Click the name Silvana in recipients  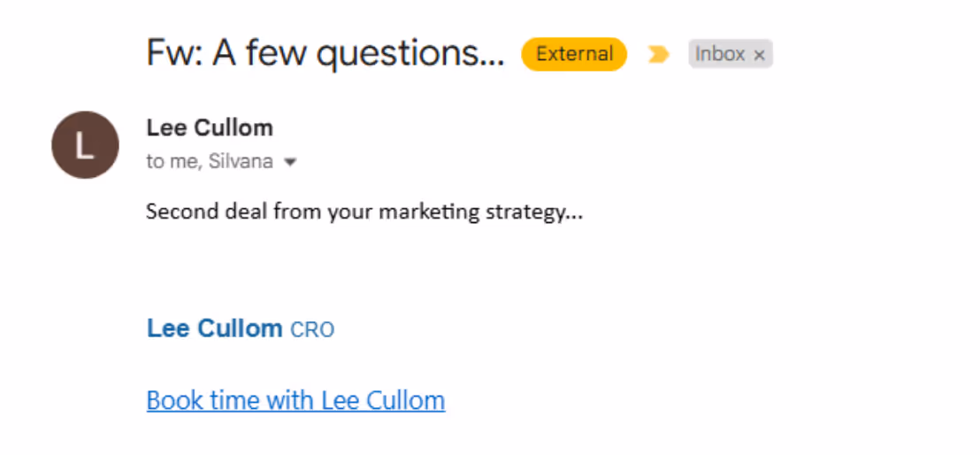click(x=241, y=161)
